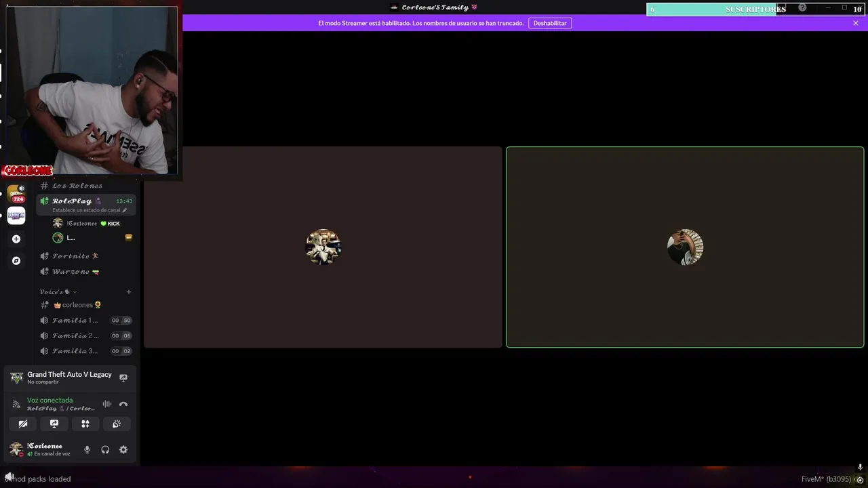Viewport: 868px width, 488px height.
Task: Share your screen from voice panel
Action: pyautogui.click(x=54, y=424)
